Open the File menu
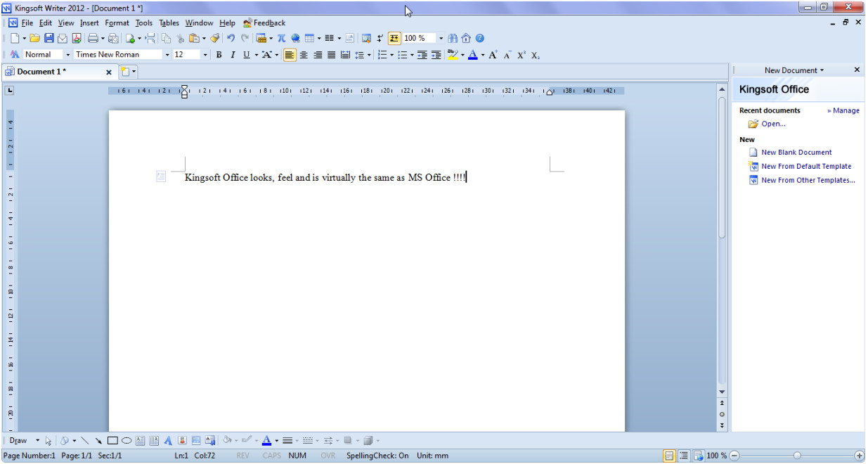868x464 pixels. (x=27, y=22)
